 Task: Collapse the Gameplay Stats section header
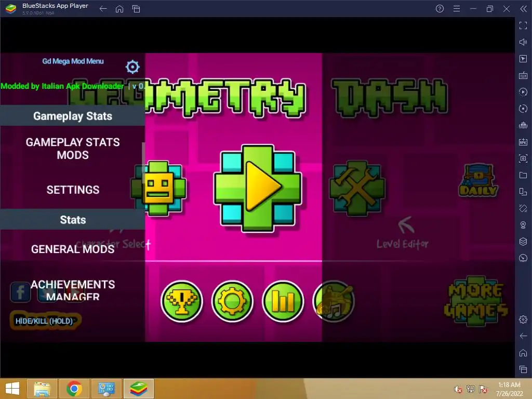pos(73,116)
